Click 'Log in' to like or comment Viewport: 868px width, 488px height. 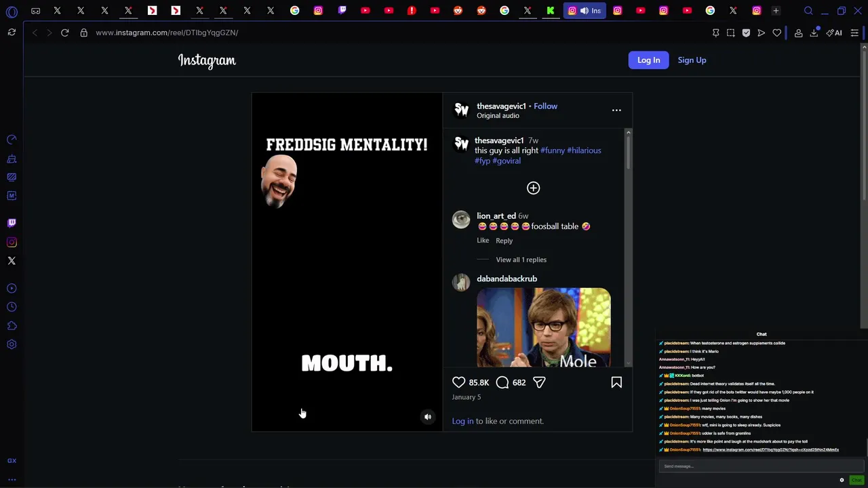tap(462, 421)
